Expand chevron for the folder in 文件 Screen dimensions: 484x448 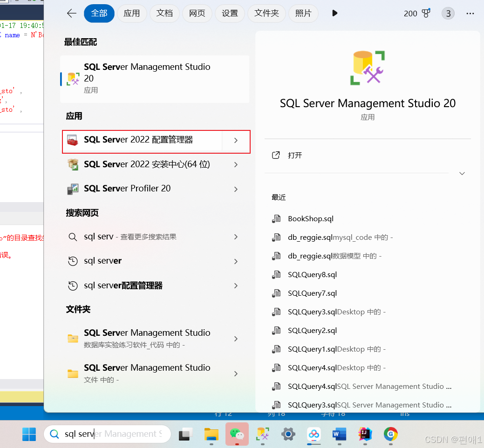click(236, 373)
